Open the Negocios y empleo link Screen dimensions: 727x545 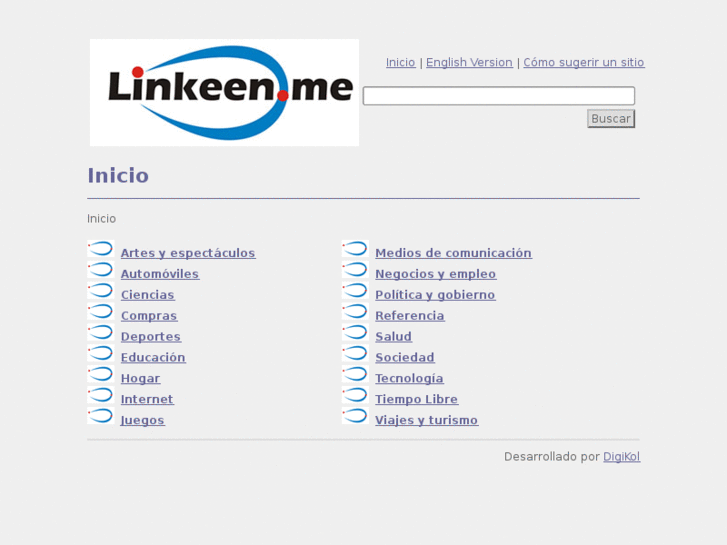pos(436,274)
